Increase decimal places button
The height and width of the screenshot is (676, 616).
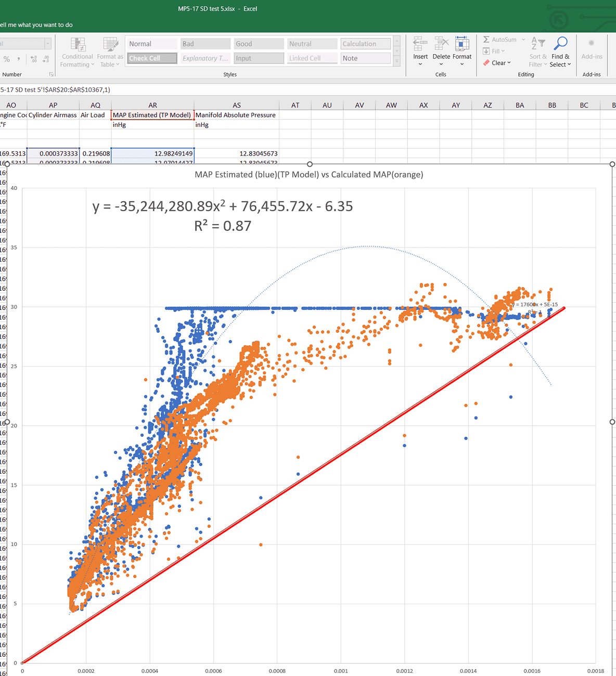click(34, 59)
